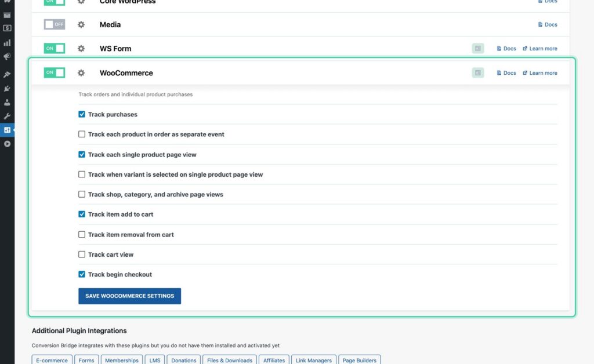Open Marketing via the megaphone sidebar icon
The height and width of the screenshot is (364, 594).
7,56
